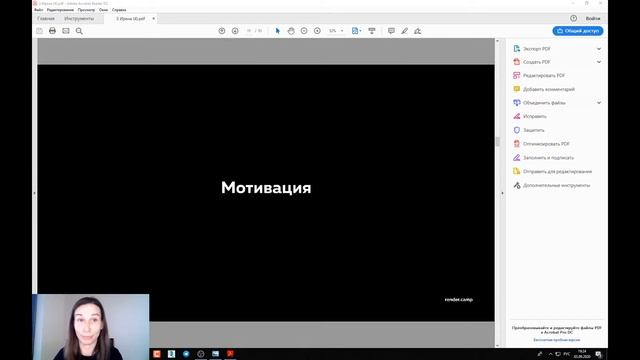Click the Войти sign-in link

click(x=593, y=19)
